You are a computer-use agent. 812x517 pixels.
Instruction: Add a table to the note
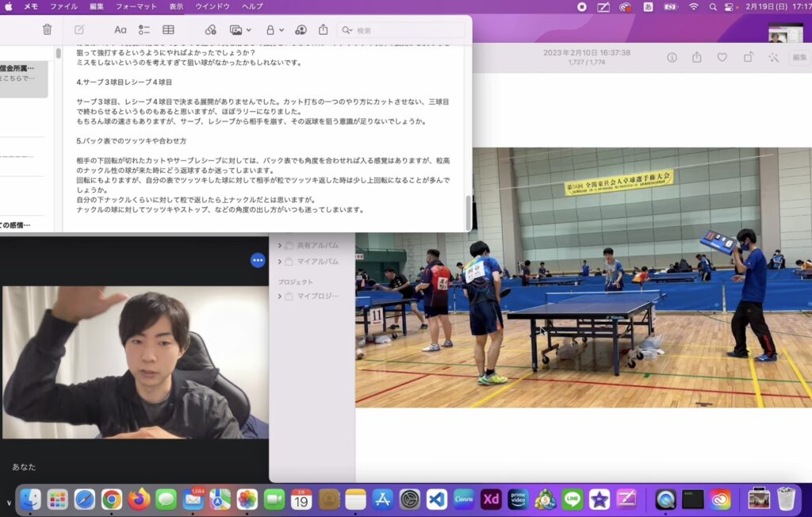(x=169, y=29)
